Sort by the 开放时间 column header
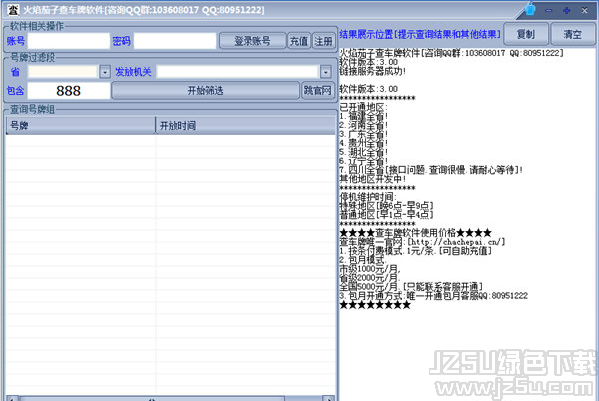The image size is (599, 401). pyautogui.click(x=246, y=125)
